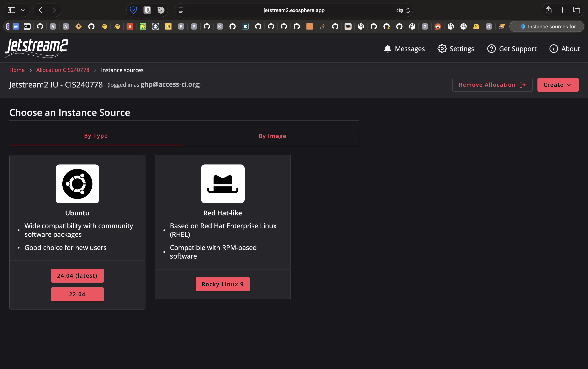Click 'Compatible with RPM-based software' text

point(213,252)
